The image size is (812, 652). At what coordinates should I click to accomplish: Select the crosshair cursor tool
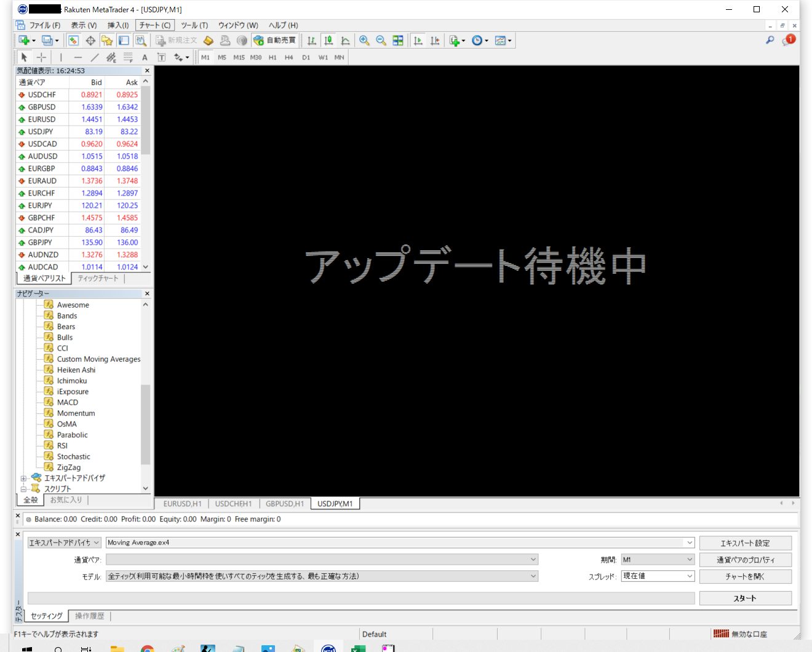[41, 57]
